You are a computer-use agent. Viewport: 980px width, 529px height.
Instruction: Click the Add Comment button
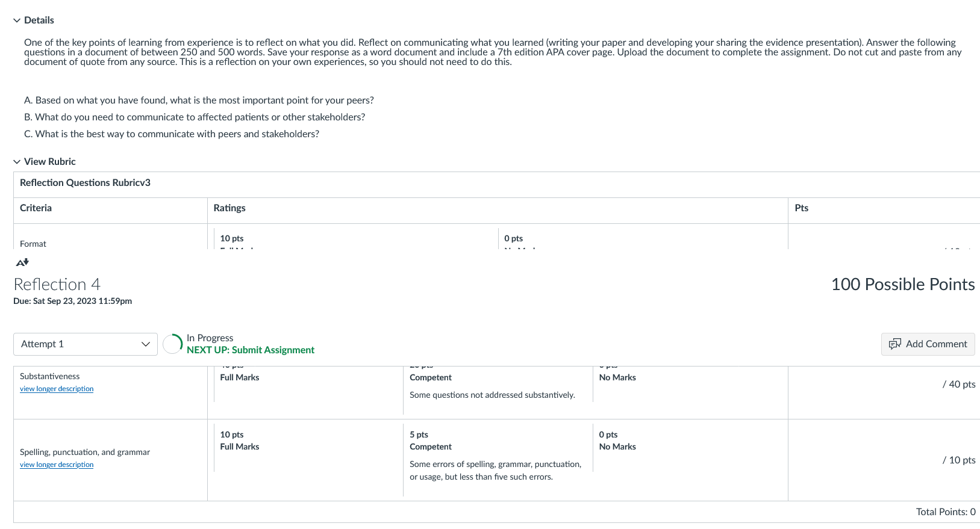tap(928, 344)
